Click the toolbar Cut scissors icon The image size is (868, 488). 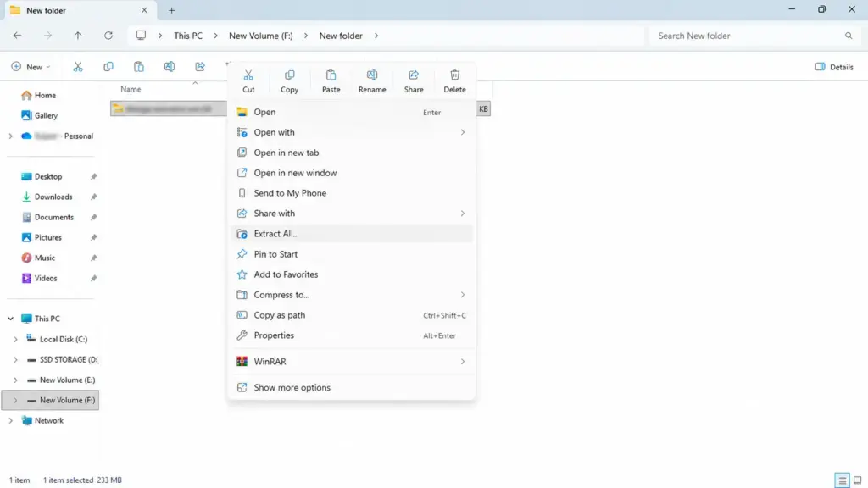pos(77,67)
